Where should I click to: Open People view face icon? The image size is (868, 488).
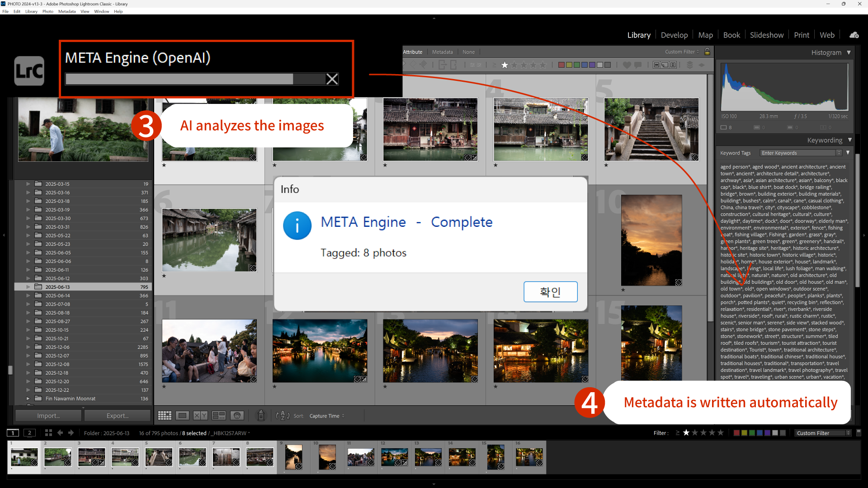coord(237,416)
